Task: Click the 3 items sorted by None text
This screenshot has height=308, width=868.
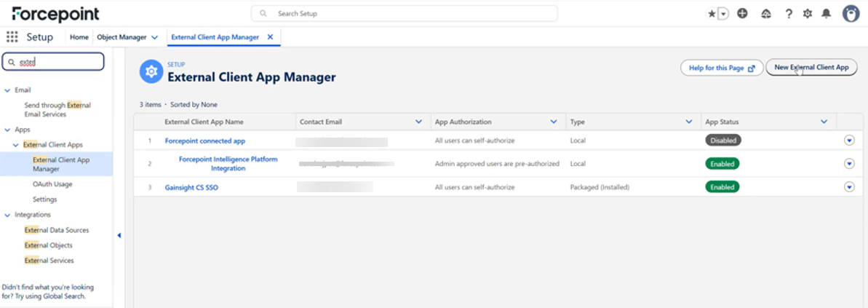Action: click(x=178, y=104)
